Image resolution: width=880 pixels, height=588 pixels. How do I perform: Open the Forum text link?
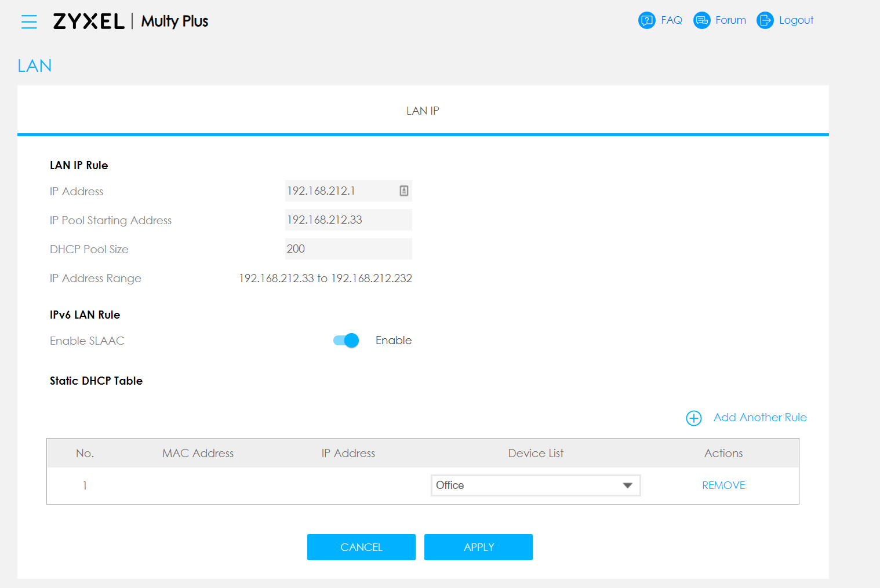click(x=730, y=20)
